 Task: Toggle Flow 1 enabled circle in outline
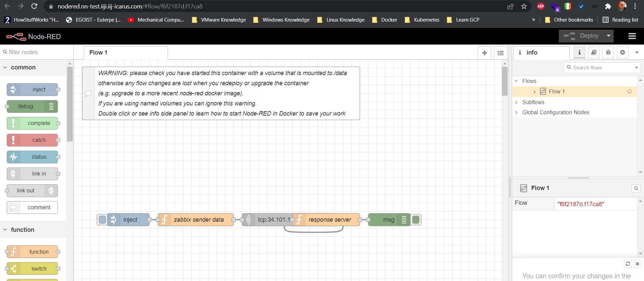[x=630, y=92]
